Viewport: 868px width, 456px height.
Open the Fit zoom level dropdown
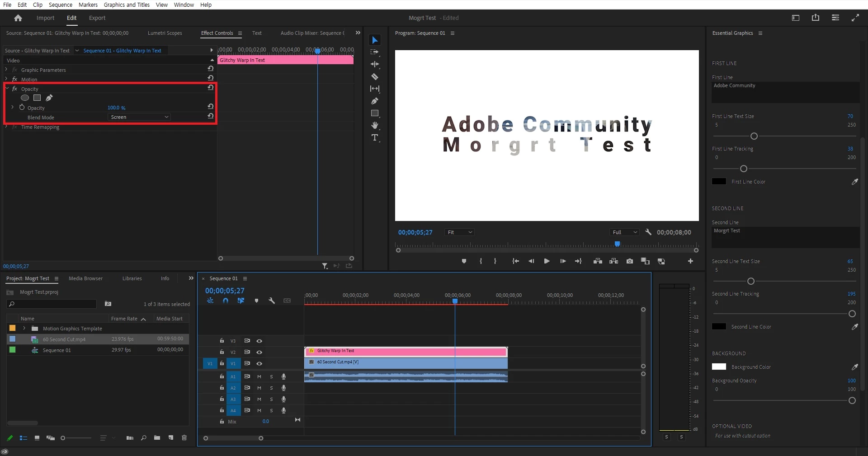pyautogui.click(x=459, y=232)
